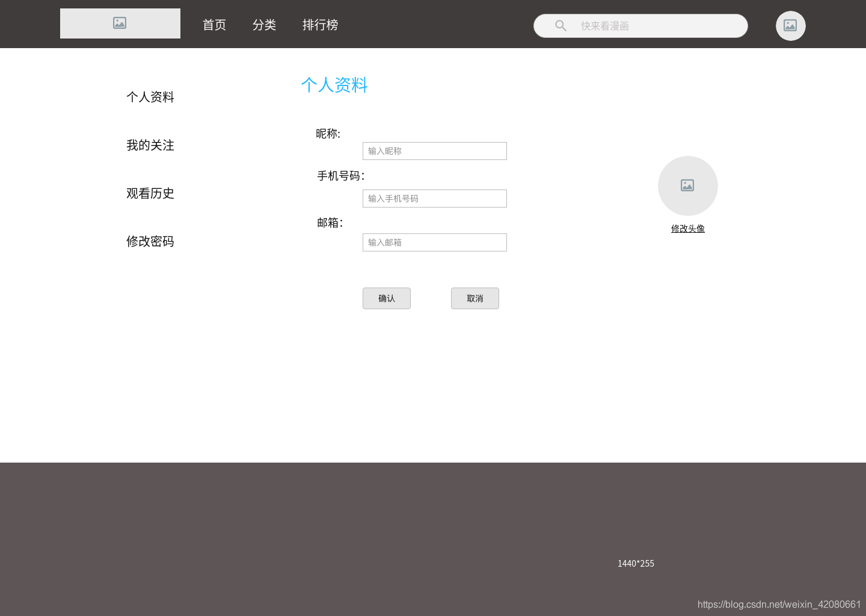Click the 快来看漫画 search box
Screen dimensions: 866x616
[x=640, y=26]
